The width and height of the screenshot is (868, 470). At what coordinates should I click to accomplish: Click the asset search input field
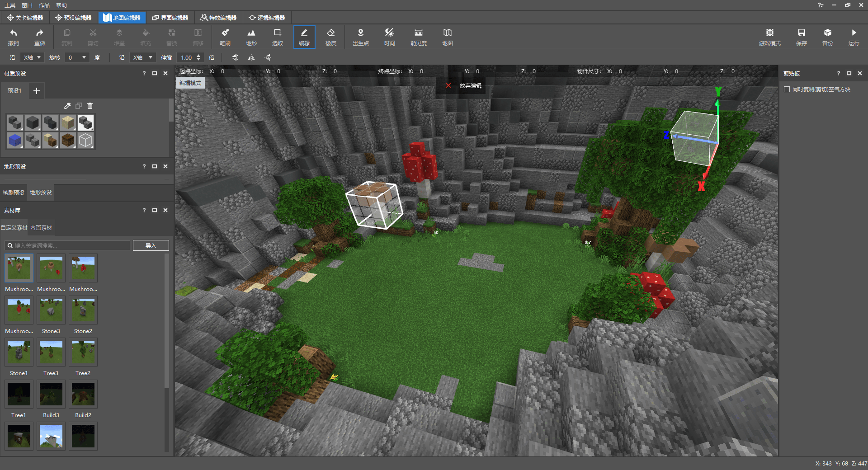[x=68, y=245]
